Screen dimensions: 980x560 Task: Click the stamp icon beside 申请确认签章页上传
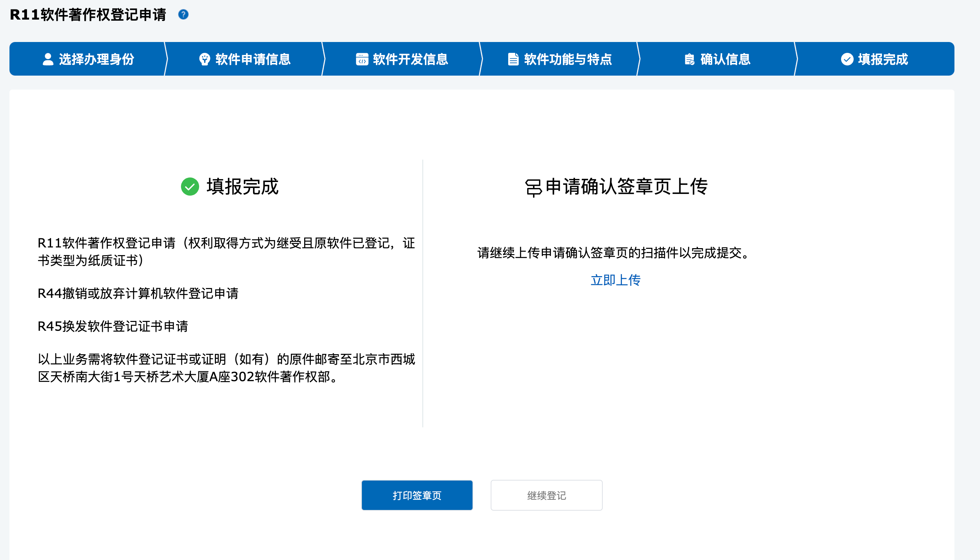533,188
